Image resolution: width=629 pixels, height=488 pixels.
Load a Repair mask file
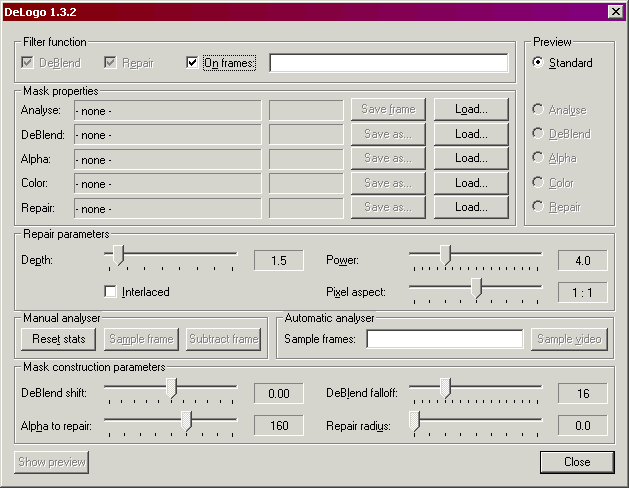(471, 207)
